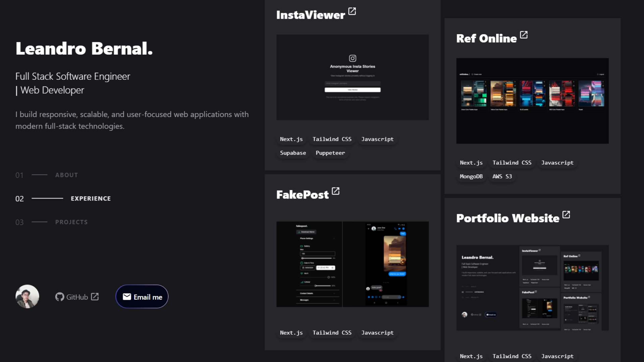Click the Email me envelope icon
The height and width of the screenshot is (362, 644).
[x=127, y=297]
